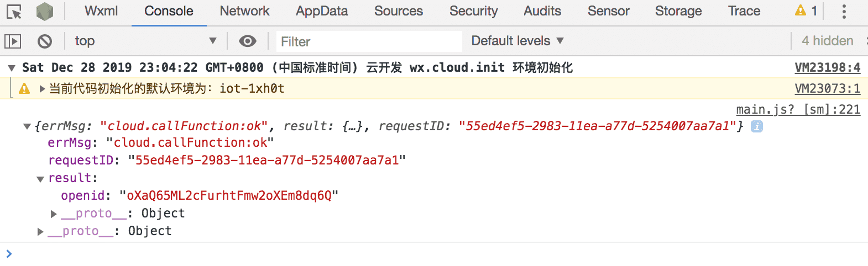Click the element inspector arrow icon
The height and width of the screenshot is (266, 868).
tap(14, 12)
